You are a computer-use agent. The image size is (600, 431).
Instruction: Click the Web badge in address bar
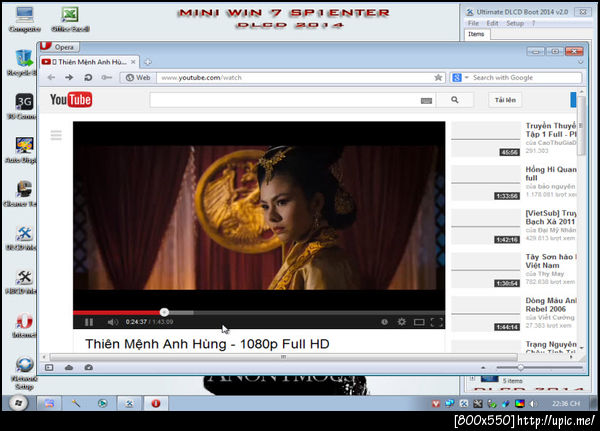138,77
